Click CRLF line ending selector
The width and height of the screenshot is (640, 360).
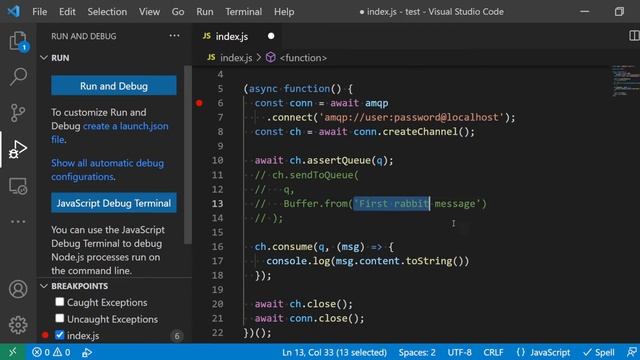[493, 352]
